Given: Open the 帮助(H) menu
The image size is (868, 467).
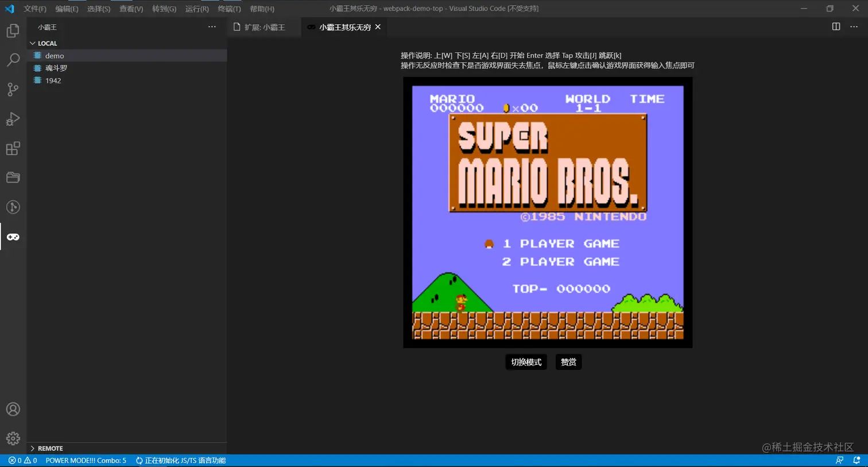Looking at the screenshot, I should [x=262, y=9].
